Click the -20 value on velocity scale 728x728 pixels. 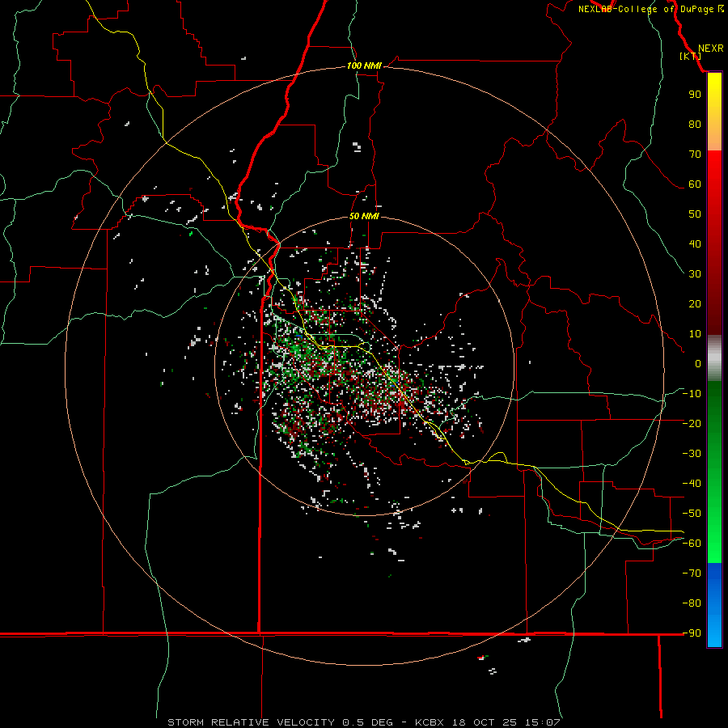(x=692, y=424)
